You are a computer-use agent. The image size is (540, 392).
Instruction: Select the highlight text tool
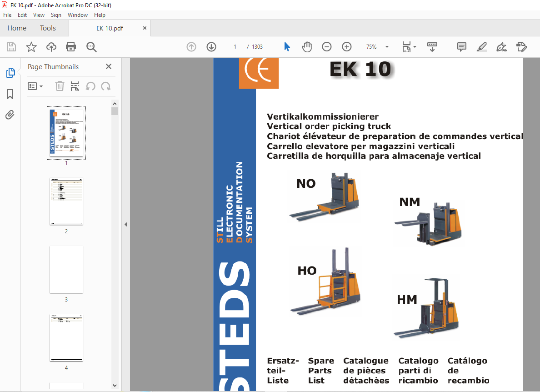coord(482,47)
